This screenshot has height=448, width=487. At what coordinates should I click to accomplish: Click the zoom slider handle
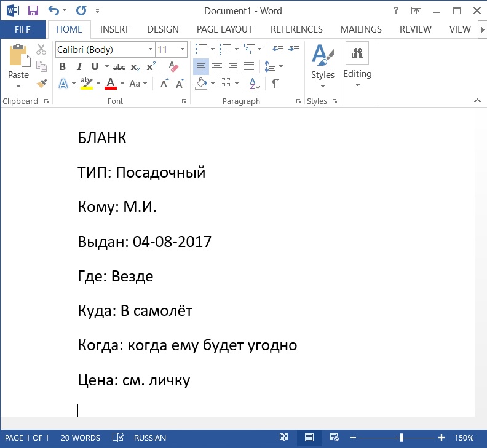402,438
